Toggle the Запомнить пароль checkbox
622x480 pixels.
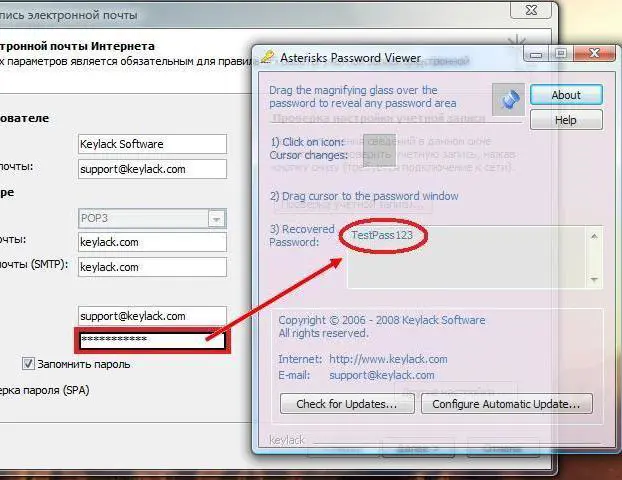[x=28, y=363]
